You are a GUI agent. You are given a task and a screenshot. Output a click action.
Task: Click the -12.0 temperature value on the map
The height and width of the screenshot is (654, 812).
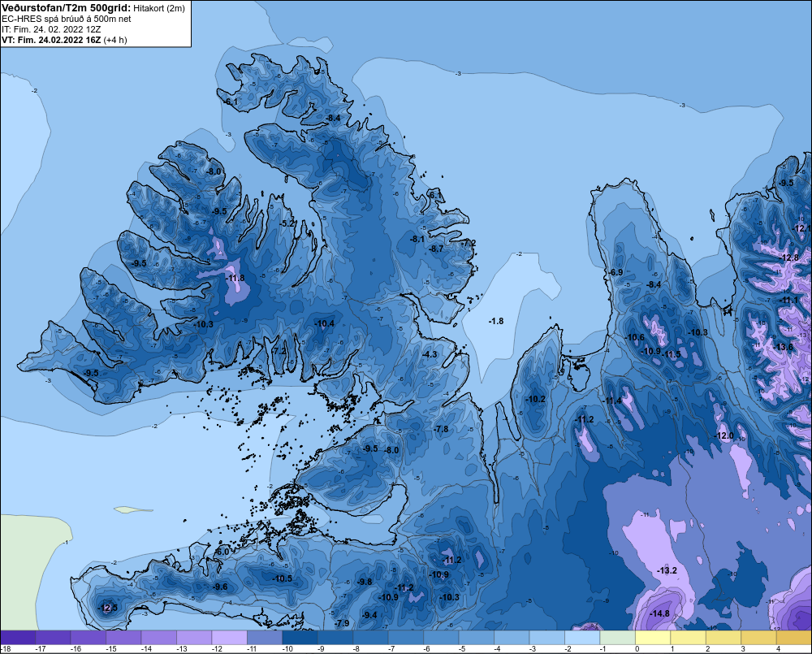click(724, 435)
